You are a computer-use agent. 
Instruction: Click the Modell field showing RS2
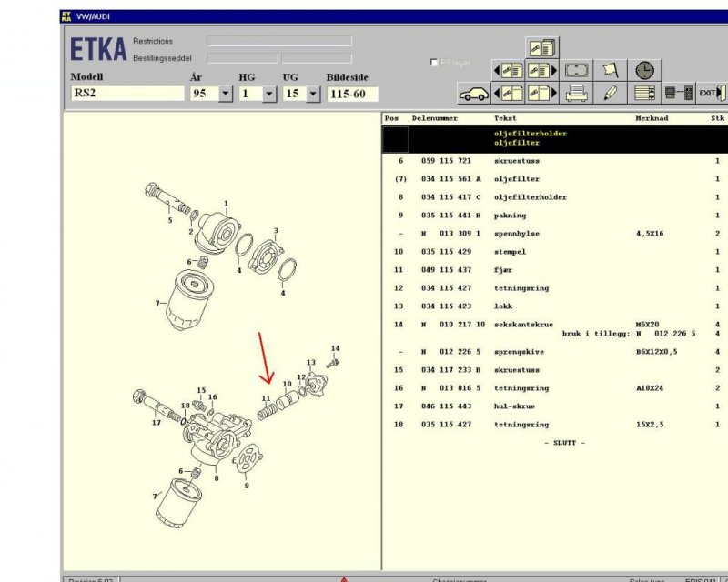coord(126,94)
